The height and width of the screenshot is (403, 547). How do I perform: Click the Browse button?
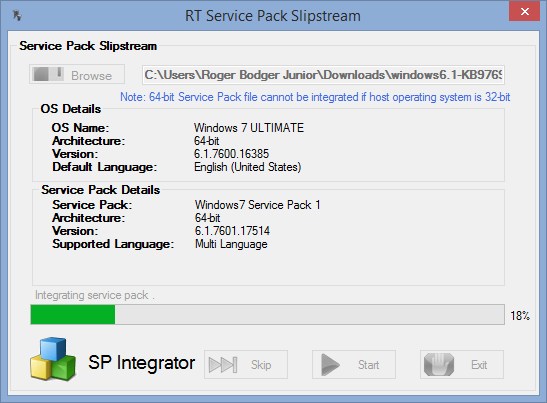point(77,74)
